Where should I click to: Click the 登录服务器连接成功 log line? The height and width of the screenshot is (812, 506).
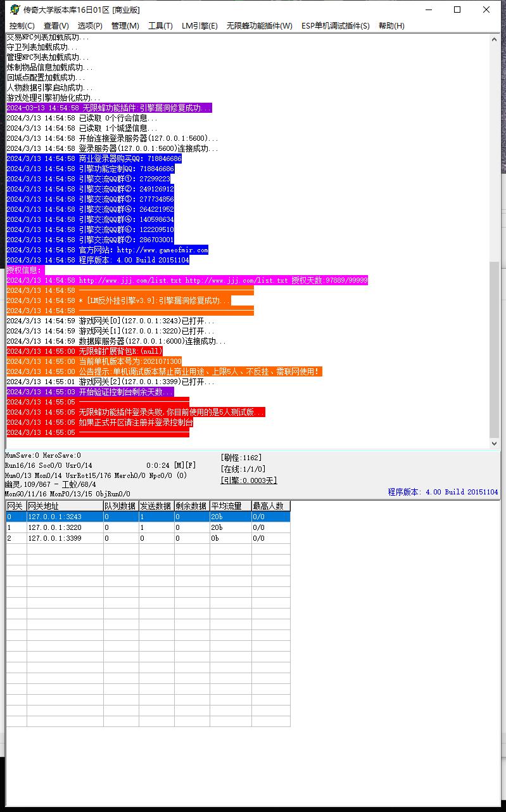coord(113,148)
